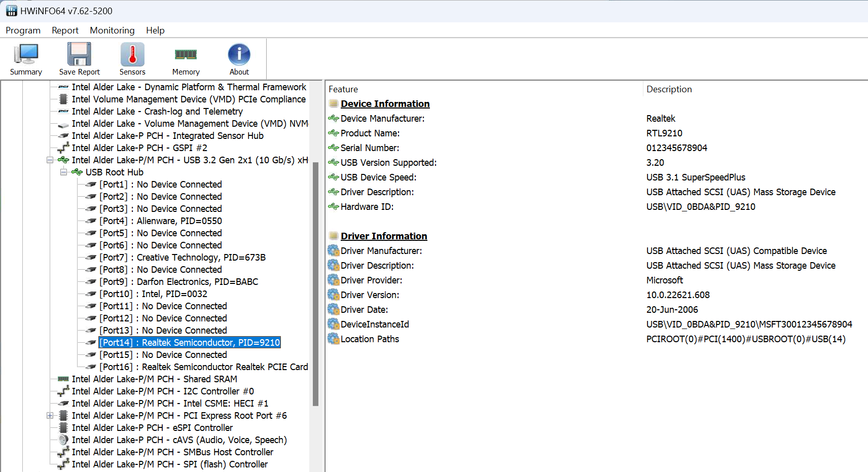The width and height of the screenshot is (868, 472).
Task: Expand the PCI Express Root Port #6 node
Action: pos(50,416)
